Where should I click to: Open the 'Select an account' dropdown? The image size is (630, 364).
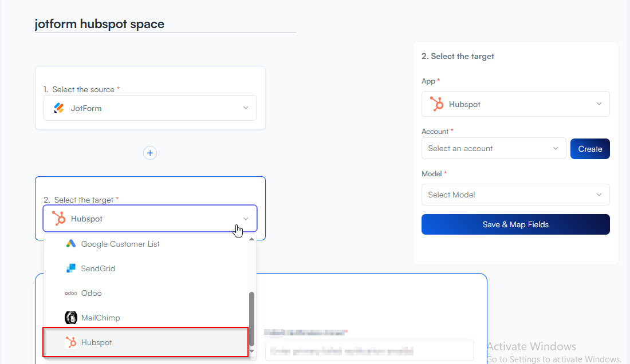(x=493, y=148)
